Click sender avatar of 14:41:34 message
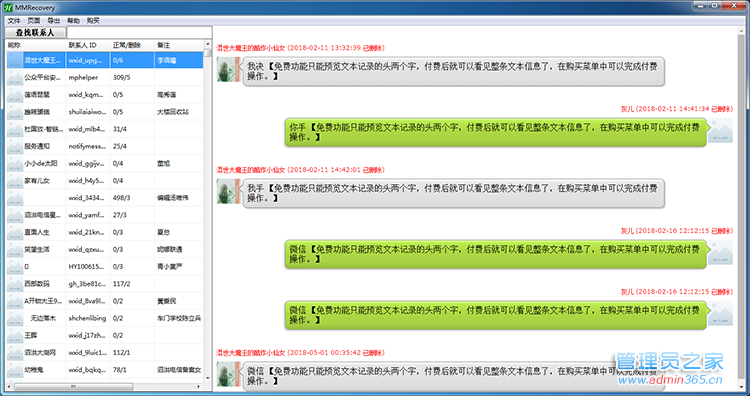The height and width of the screenshot is (396, 750). point(720,131)
